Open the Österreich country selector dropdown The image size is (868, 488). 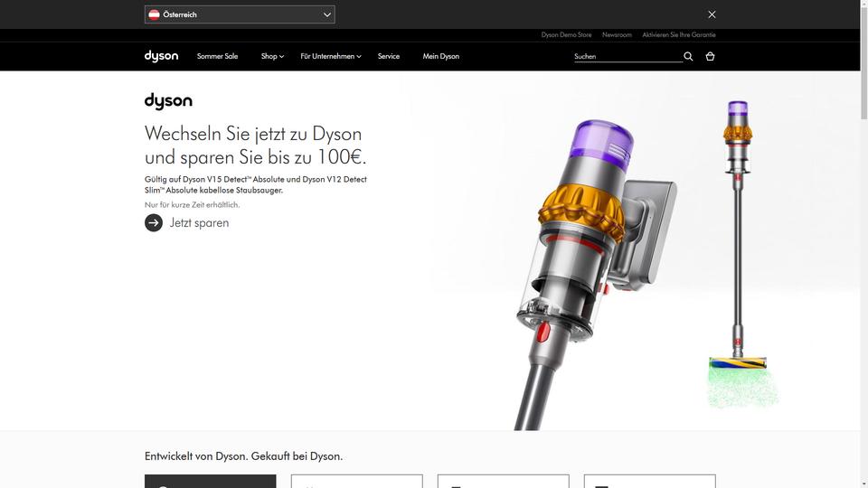(x=240, y=14)
